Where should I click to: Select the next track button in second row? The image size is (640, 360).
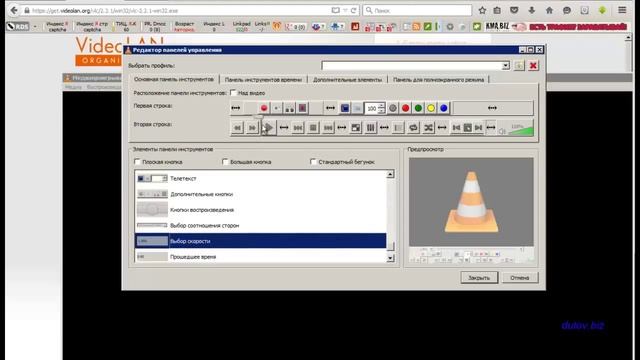click(328, 128)
